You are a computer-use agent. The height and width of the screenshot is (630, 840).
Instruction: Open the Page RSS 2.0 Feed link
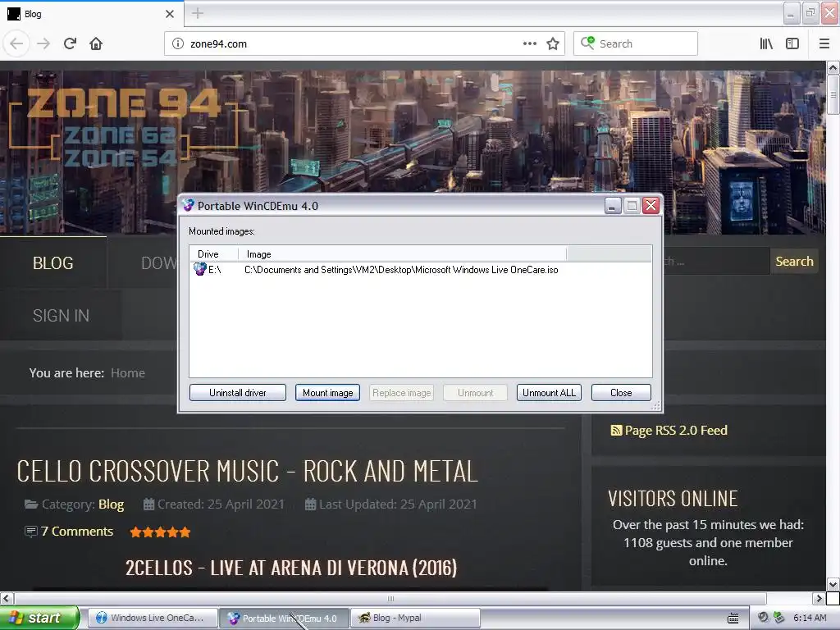pyautogui.click(x=676, y=430)
